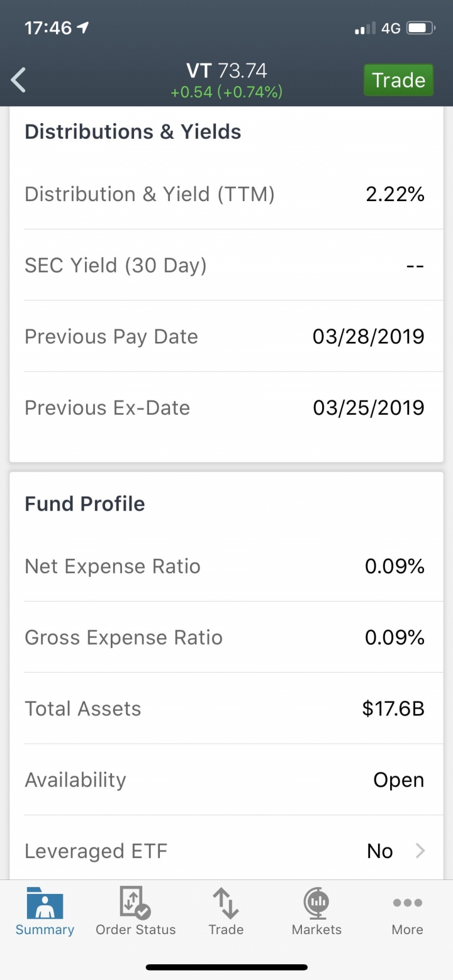
Task: Open the Summary tab icon
Action: point(45,903)
